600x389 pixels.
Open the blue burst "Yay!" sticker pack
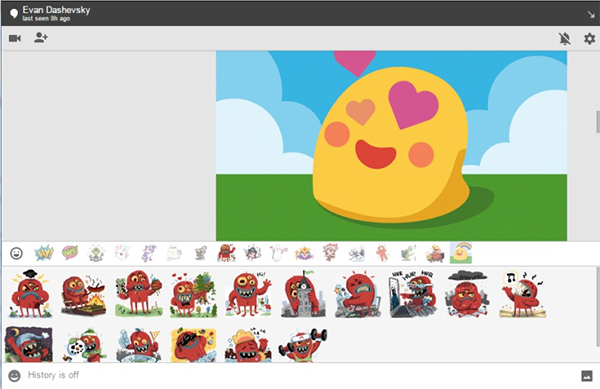coord(44,253)
